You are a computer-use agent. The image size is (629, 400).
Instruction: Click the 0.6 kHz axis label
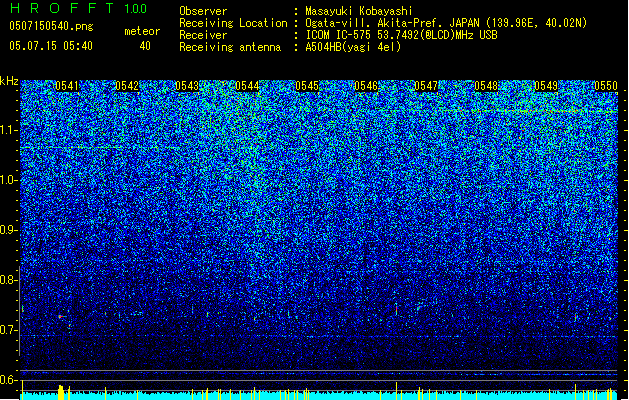(9, 380)
